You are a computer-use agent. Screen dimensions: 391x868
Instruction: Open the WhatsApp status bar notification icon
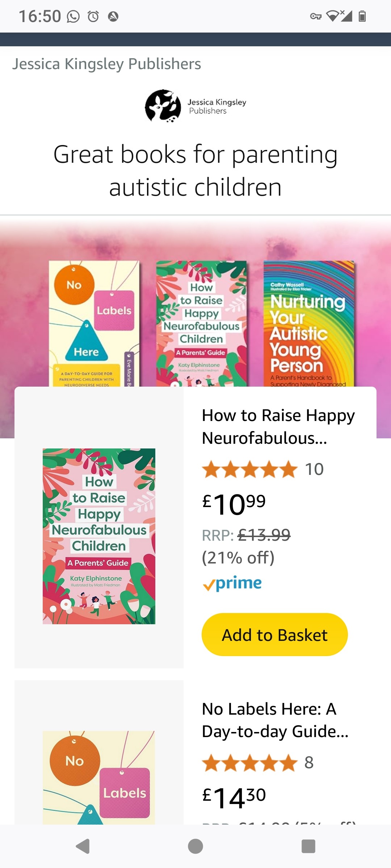tap(73, 17)
